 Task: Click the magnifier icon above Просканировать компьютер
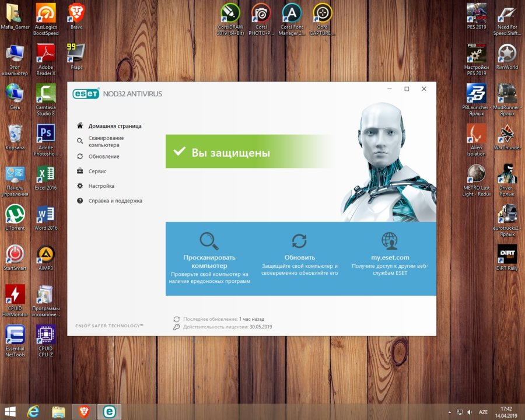209,241
